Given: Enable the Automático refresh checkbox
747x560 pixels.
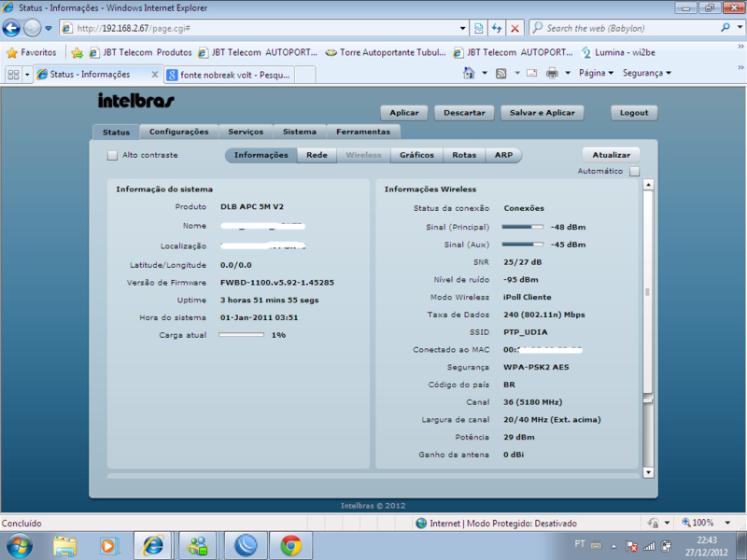Looking at the screenshot, I should 634,171.
